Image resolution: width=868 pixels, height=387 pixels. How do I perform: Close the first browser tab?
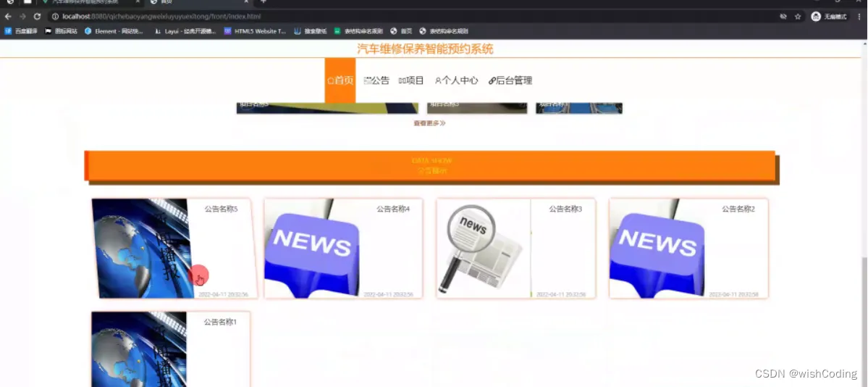click(138, 1)
